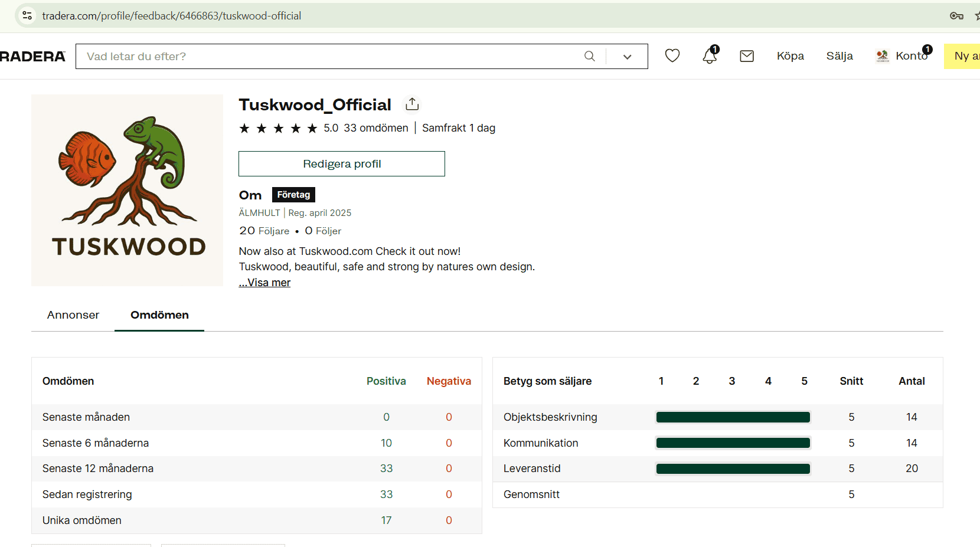This screenshot has height=547, width=980.
Task: Click the 20 Följare followers link
Action: tap(264, 231)
